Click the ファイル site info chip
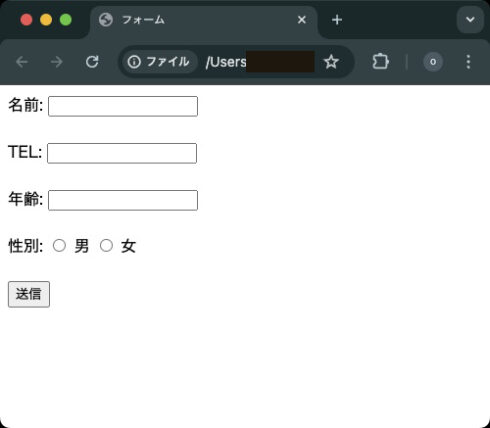 click(x=159, y=62)
